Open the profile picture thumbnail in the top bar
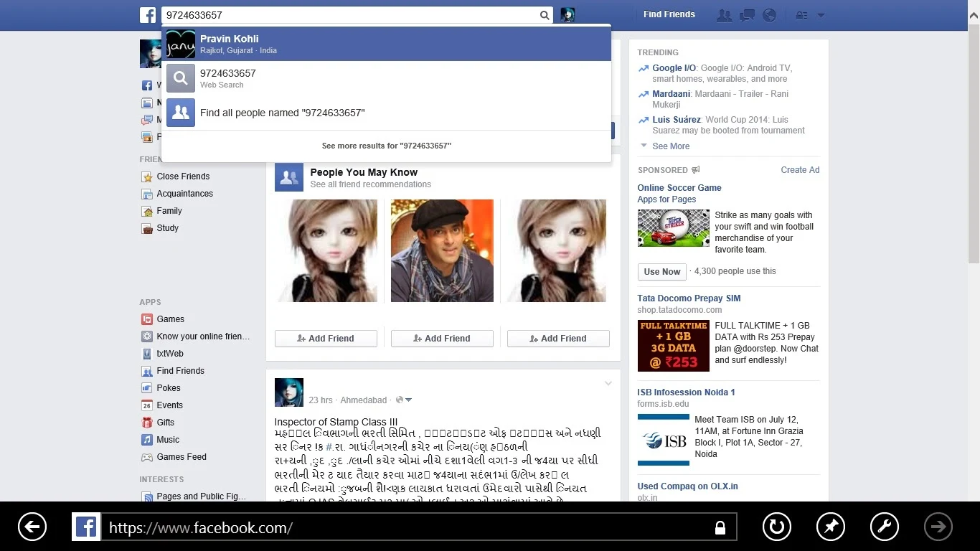The image size is (980, 551). [x=567, y=15]
